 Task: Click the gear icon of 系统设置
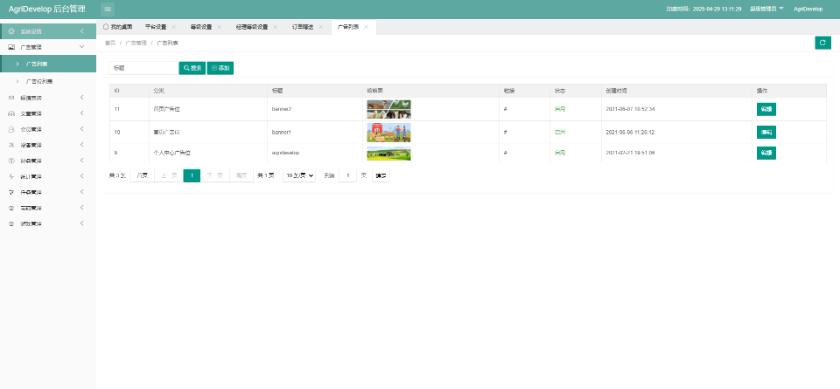pos(12,32)
